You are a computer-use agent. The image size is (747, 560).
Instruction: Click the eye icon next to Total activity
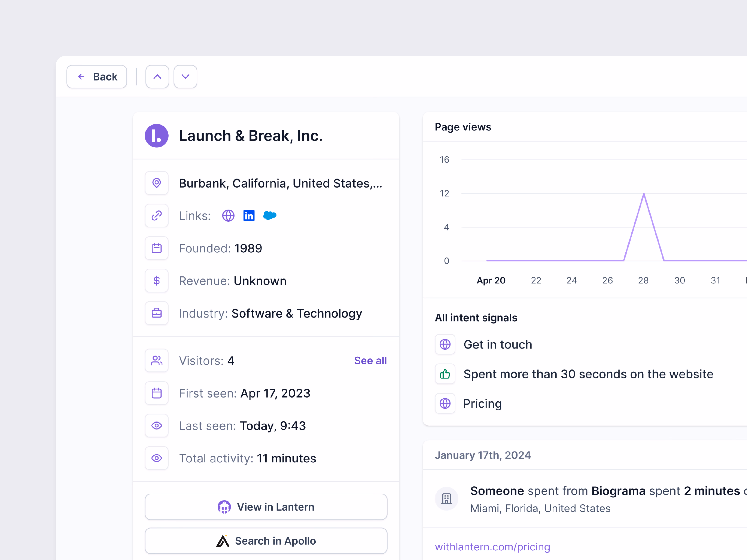pos(157,458)
